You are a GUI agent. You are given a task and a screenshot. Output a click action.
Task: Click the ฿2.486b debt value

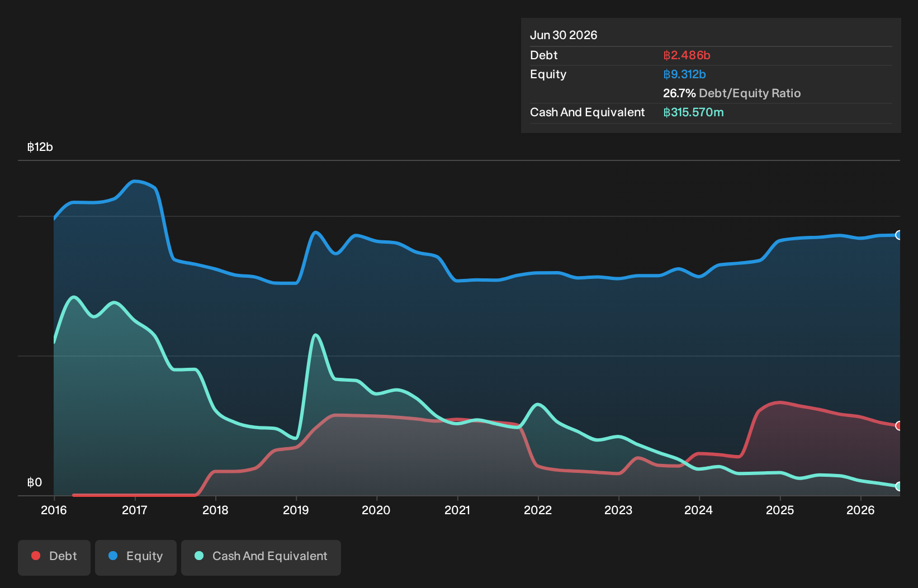pos(687,55)
